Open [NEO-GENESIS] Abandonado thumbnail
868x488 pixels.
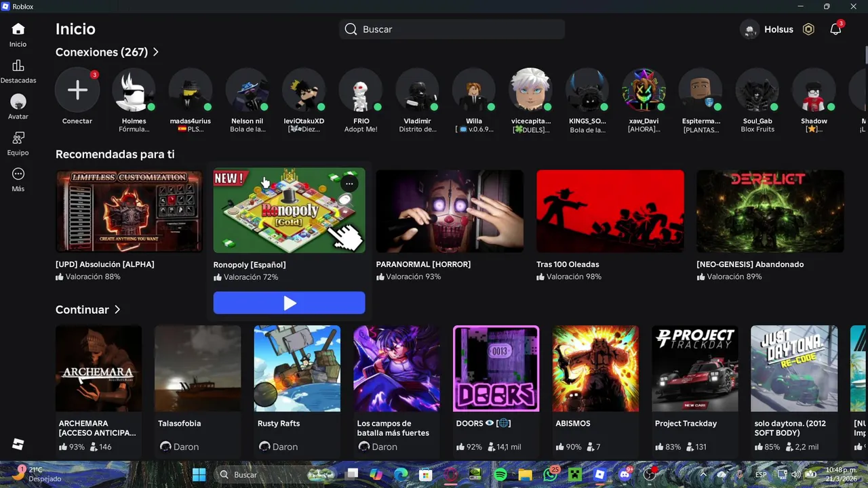coord(770,211)
